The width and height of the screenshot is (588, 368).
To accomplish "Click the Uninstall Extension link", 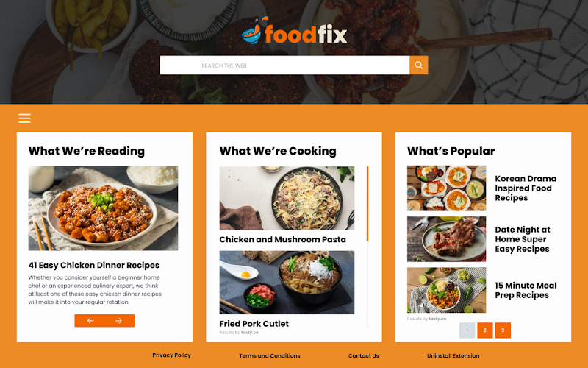I will [453, 355].
